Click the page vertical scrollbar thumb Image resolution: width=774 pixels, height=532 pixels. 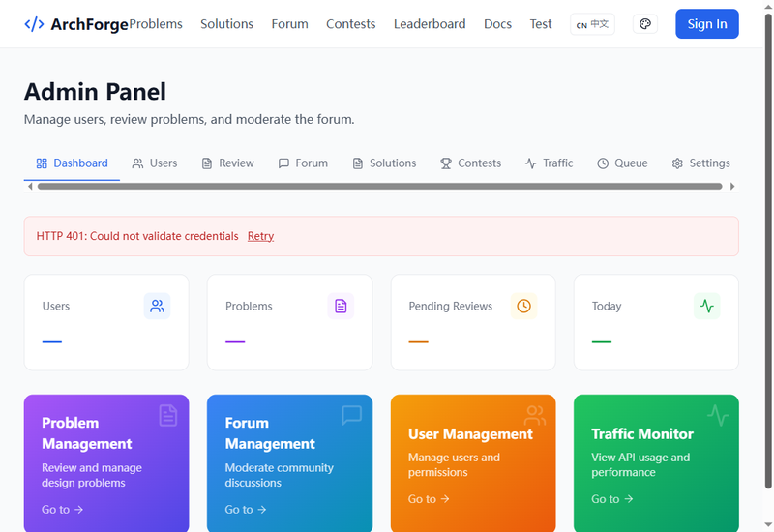point(768,251)
